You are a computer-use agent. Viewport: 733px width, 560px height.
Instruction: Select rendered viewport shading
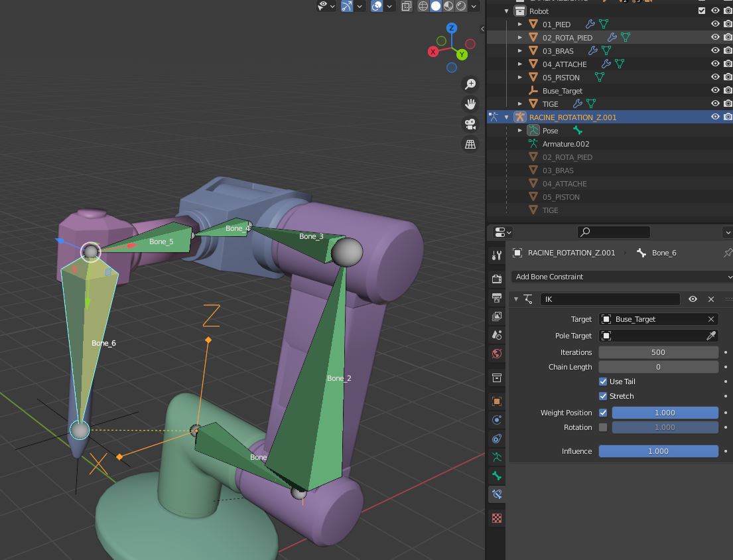tap(461, 6)
